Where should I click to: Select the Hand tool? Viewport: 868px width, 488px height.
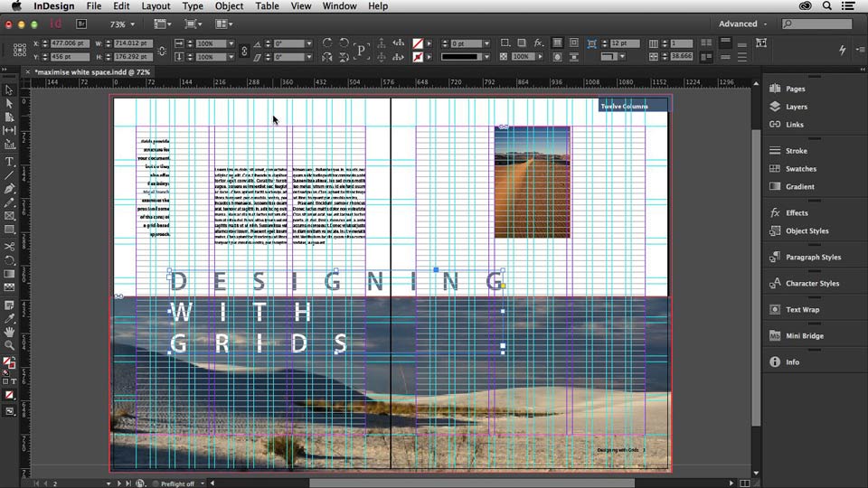coord(9,332)
